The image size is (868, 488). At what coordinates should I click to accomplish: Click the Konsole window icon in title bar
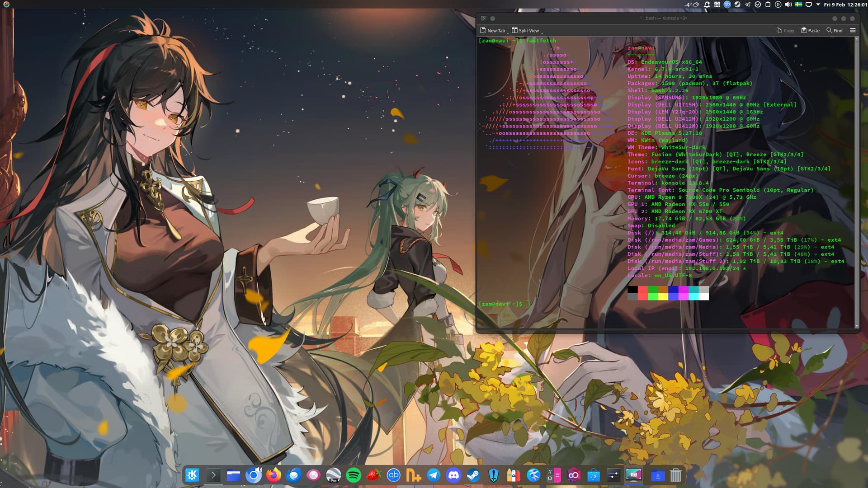pos(483,18)
